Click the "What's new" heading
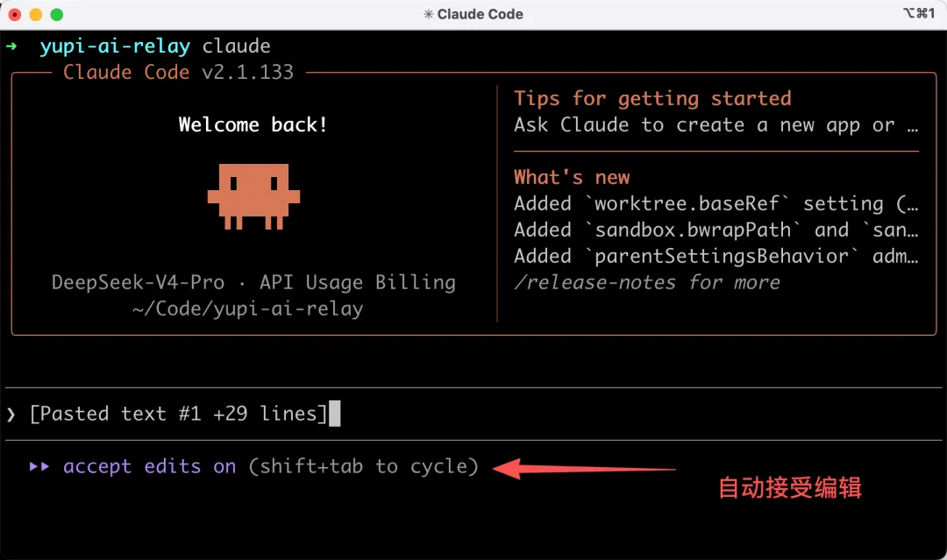Image resolution: width=947 pixels, height=560 pixels. click(572, 177)
